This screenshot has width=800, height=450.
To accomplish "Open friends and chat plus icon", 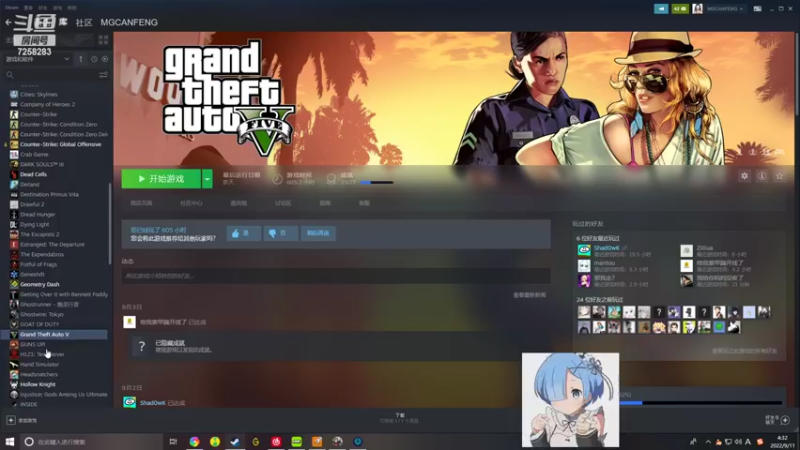I will (x=785, y=420).
